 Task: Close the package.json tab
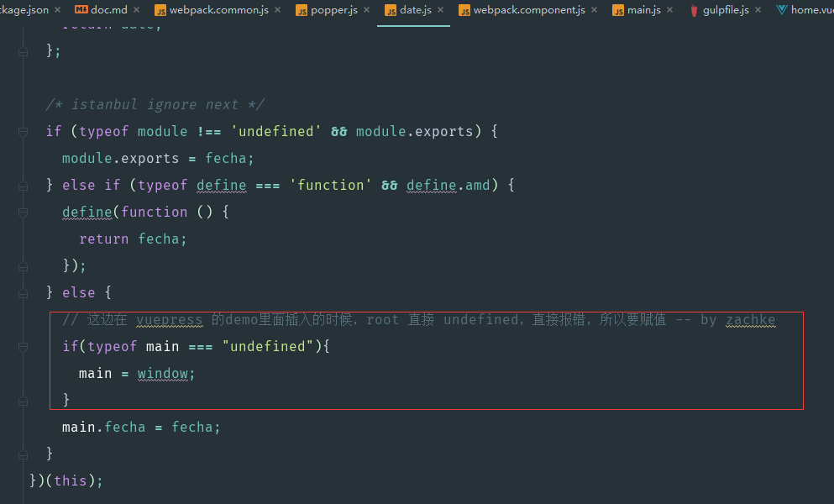[x=57, y=9]
